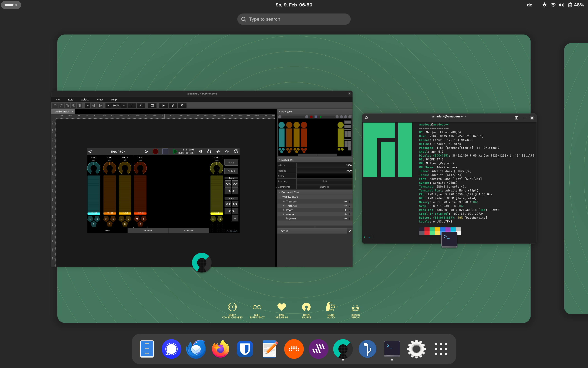The image size is (588, 368).
Task: Click the FX Bank button
Action: point(231,171)
